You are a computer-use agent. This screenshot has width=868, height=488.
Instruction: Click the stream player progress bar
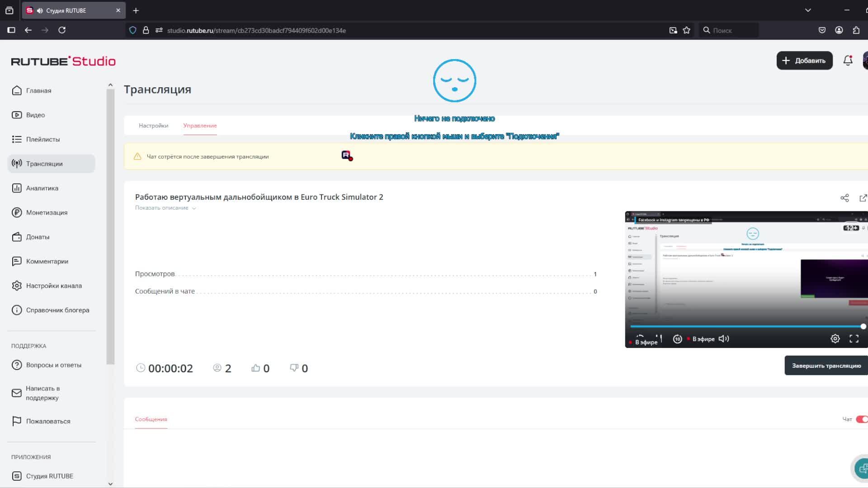pyautogui.click(x=746, y=326)
